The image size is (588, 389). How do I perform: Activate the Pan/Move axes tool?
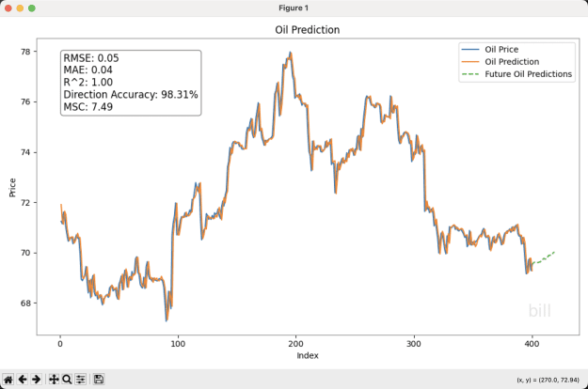point(54,380)
